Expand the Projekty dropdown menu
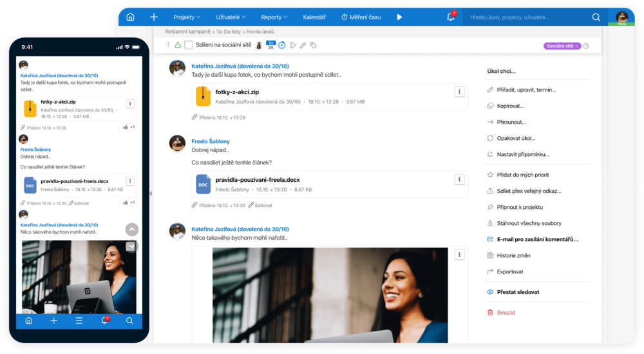The image size is (644, 354). [x=187, y=17]
